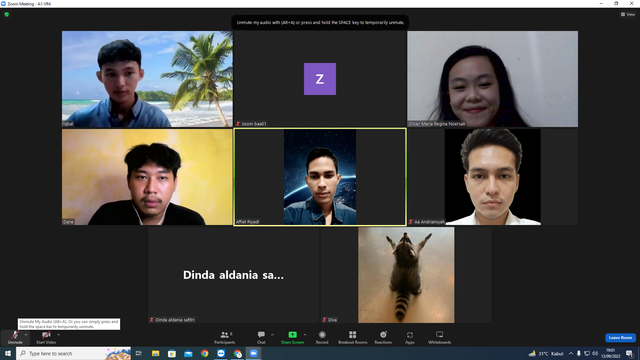Select Dinda aldania safitri's name tile
This screenshot has width=640, height=360.
tap(233, 275)
